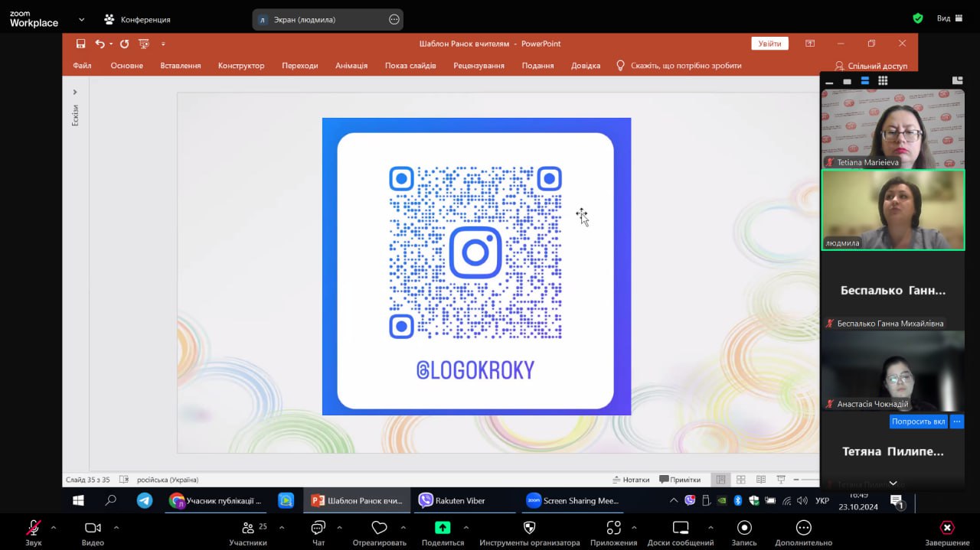Start slideshow from Quick Access toolbar
The height and width of the screenshot is (550, 980).
click(x=143, y=44)
